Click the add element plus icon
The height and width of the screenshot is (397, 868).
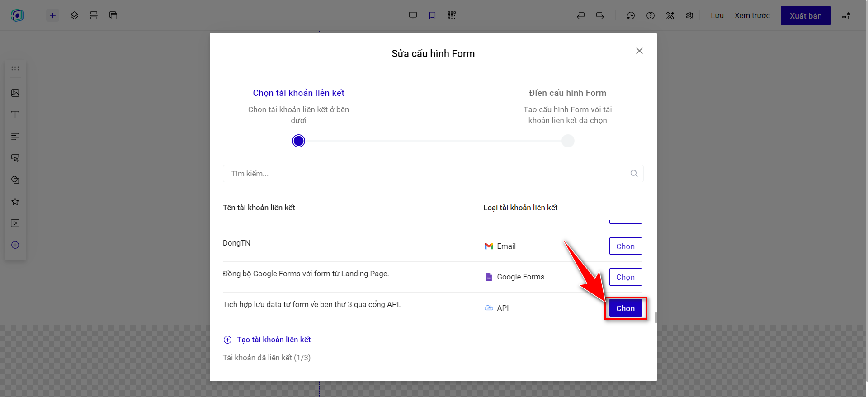[52, 15]
